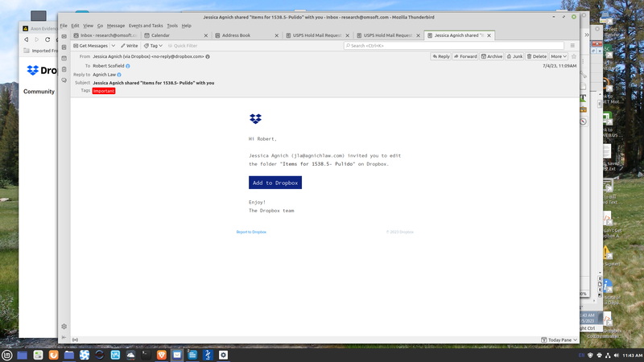This screenshot has width=644, height=362.
Task: Open Mail space in Thunderbird sidebar
Action: click(x=64, y=36)
